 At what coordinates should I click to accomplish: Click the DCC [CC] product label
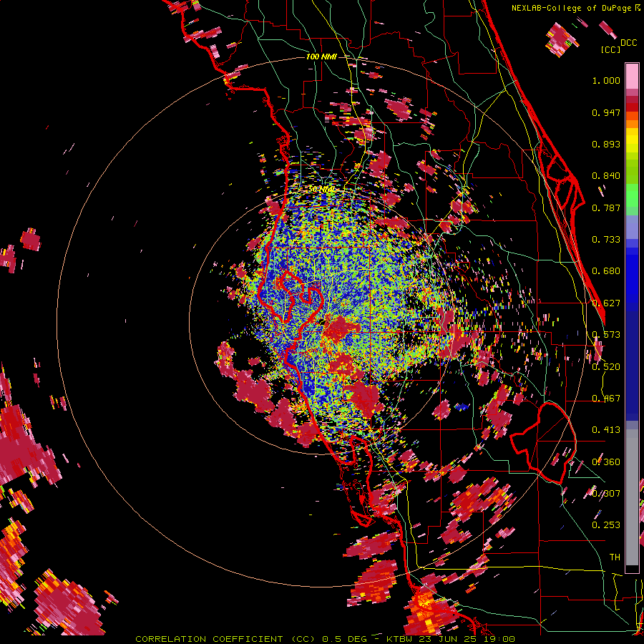coord(618,46)
